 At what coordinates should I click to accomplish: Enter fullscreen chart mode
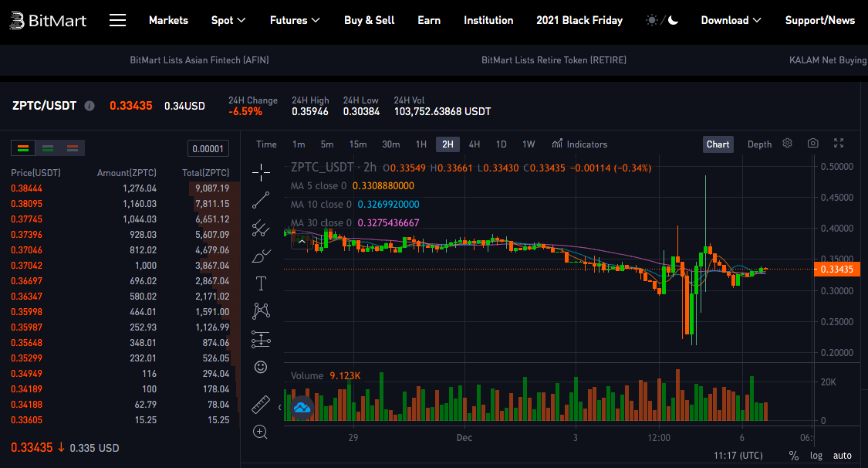click(x=839, y=144)
